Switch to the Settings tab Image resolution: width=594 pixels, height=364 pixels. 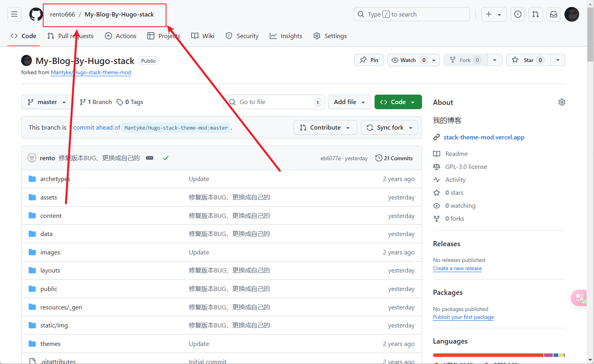pos(330,36)
